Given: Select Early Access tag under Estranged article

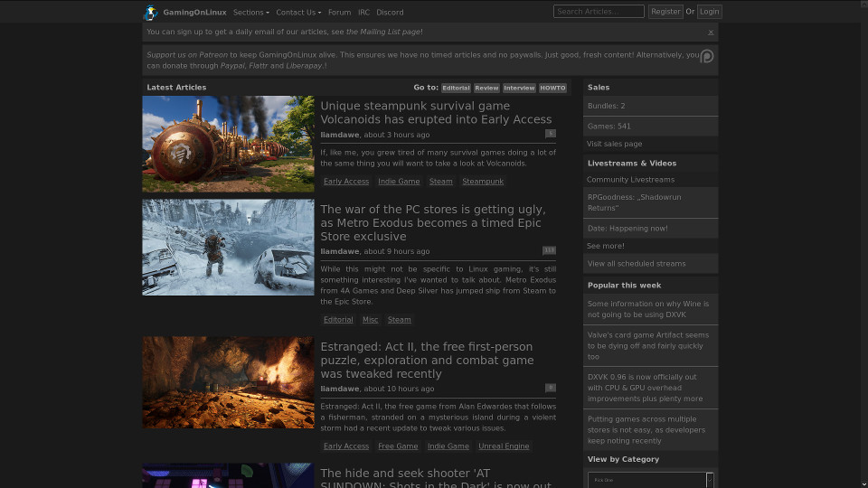Looking at the screenshot, I should [346, 446].
